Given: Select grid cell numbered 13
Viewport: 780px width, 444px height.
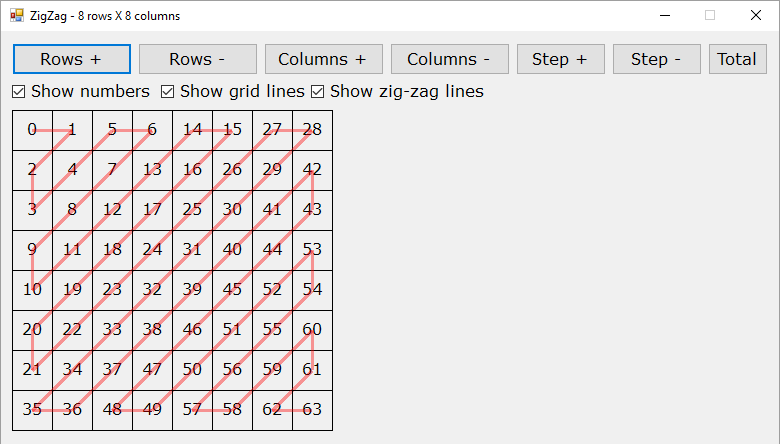Looking at the screenshot, I should (x=152, y=170).
